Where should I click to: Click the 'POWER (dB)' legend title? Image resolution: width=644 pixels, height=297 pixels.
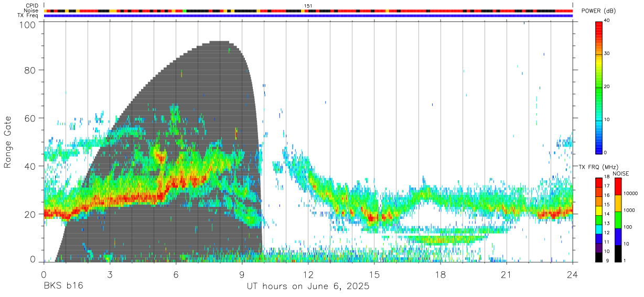599,10
